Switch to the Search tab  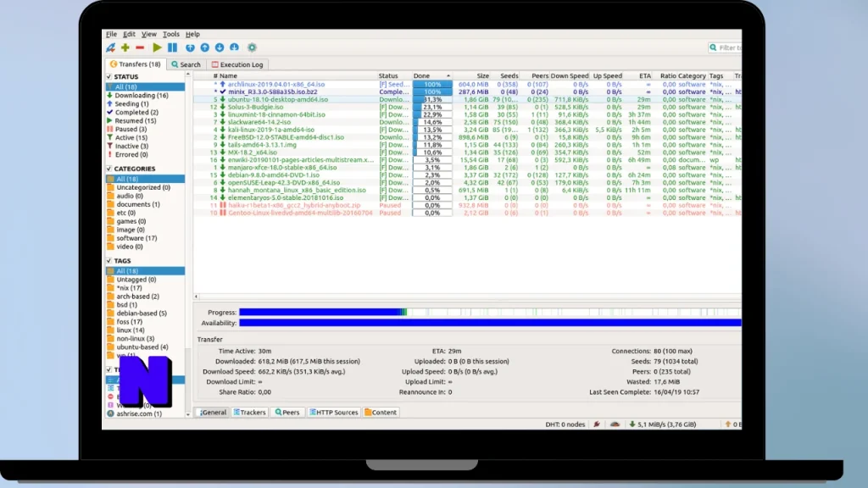186,64
